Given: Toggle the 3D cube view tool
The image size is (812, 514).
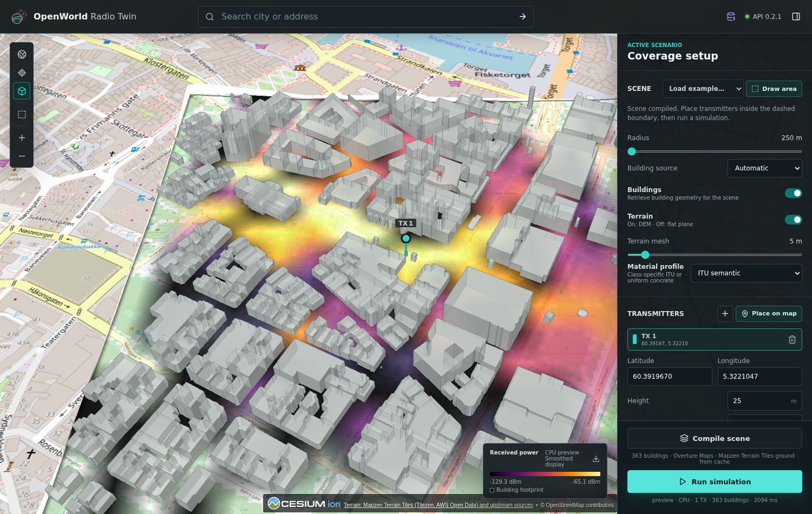Looking at the screenshot, I should 22,92.
